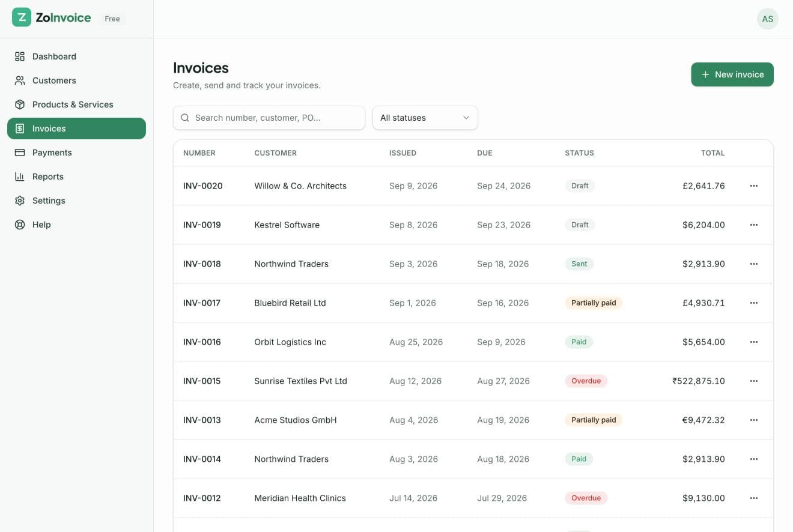Screen dimensions: 793x532
Task: Open more actions for INV-0016
Action: point(754,342)
